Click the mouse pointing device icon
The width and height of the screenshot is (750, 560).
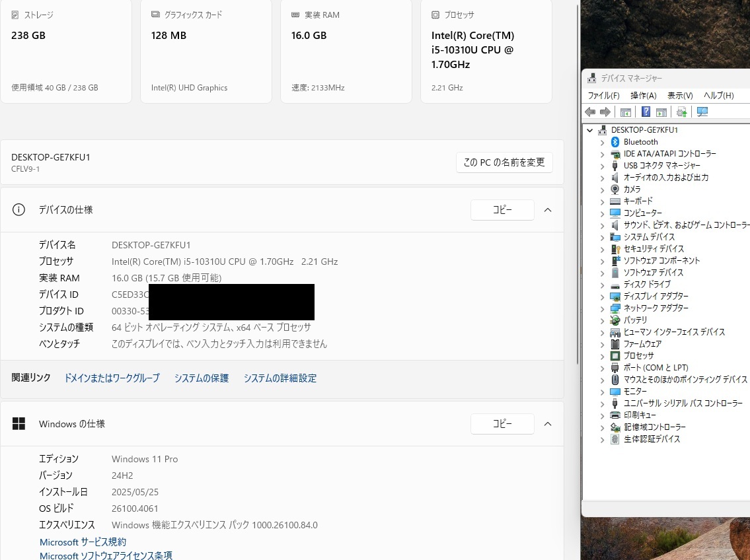tap(615, 379)
